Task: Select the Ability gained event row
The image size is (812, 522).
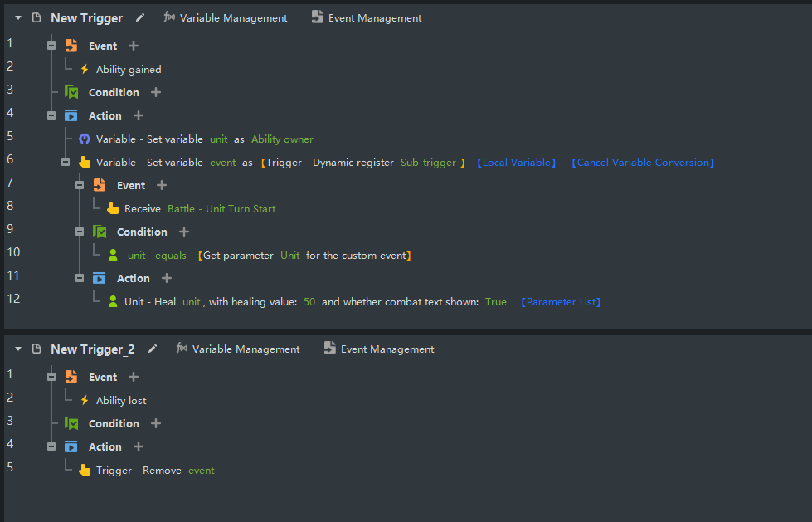Action: click(129, 70)
